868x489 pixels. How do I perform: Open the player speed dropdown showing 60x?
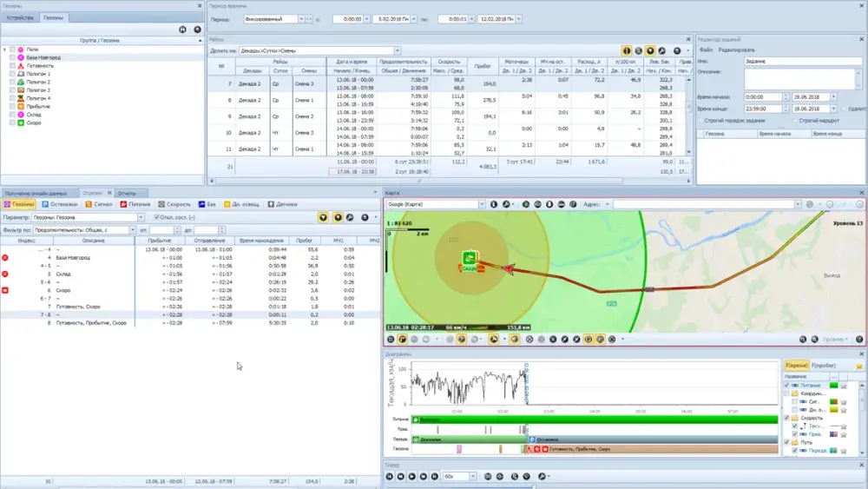(472, 476)
